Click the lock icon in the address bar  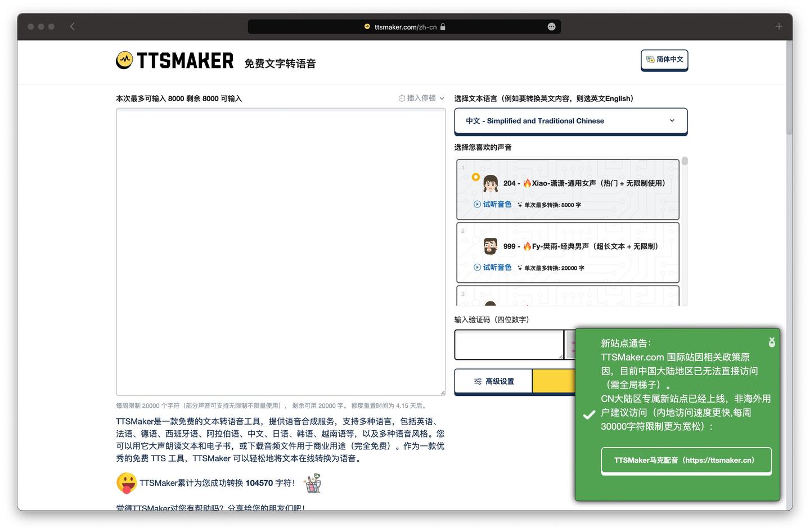pyautogui.click(x=443, y=26)
